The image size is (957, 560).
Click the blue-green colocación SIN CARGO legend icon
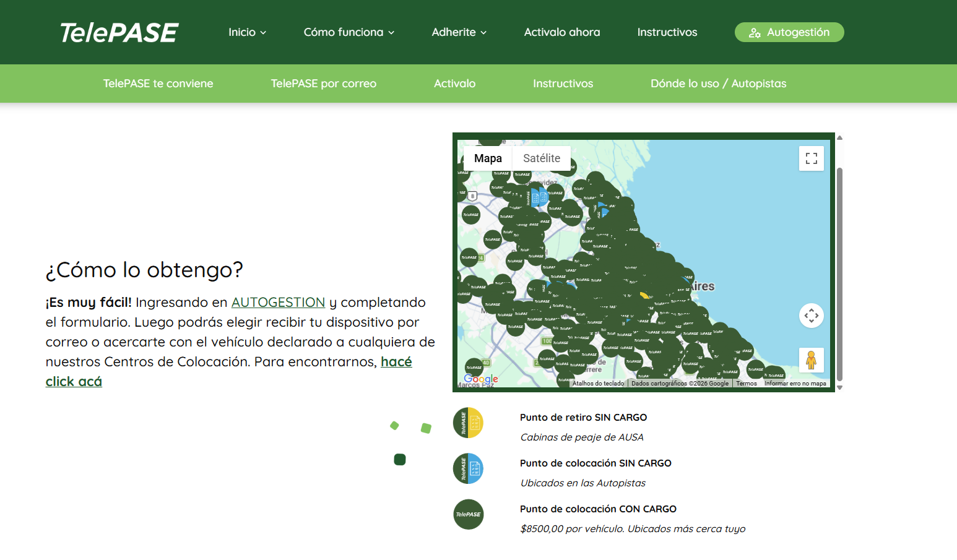tap(468, 468)
